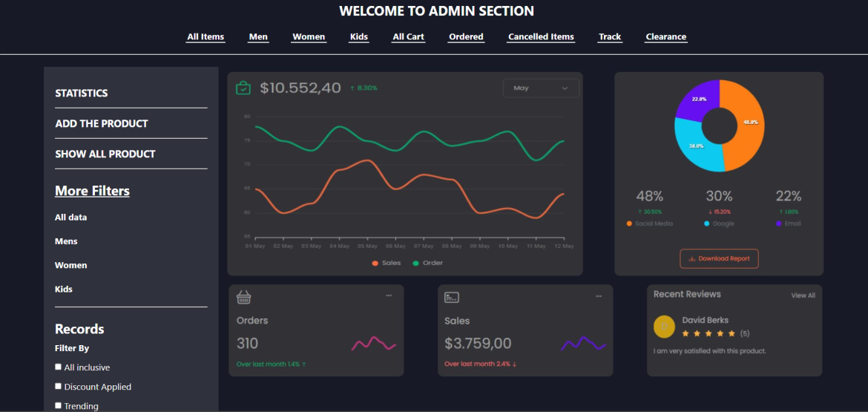The height and width of the screenshot is (412, 868).
Task: Expand the May month dropdown
Action: (541, 88)
